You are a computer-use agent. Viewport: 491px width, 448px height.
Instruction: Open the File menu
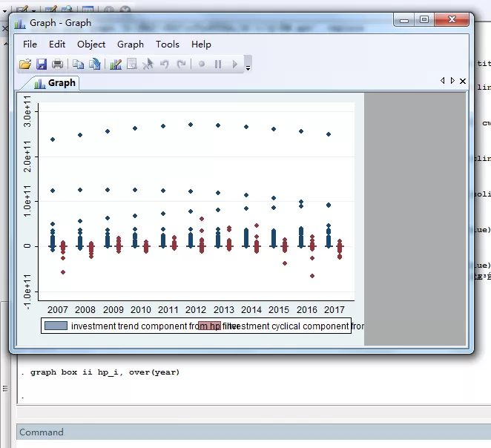(x=30, y=45)
